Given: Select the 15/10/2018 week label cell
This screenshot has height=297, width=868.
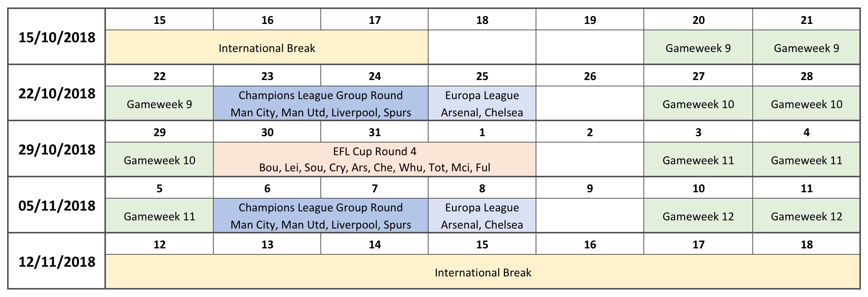Looking at the screenshot, I should point(57,37).
